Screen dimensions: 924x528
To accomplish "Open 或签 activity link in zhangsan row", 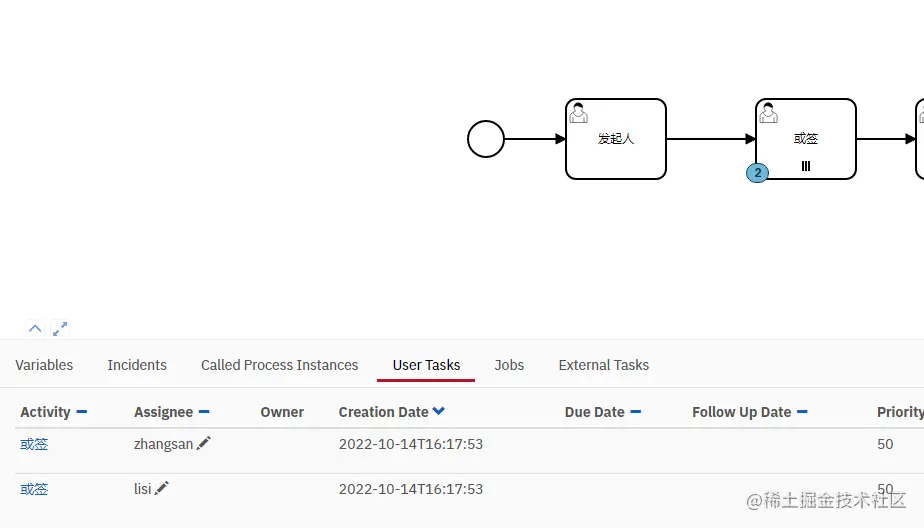I will pos(34,444).
